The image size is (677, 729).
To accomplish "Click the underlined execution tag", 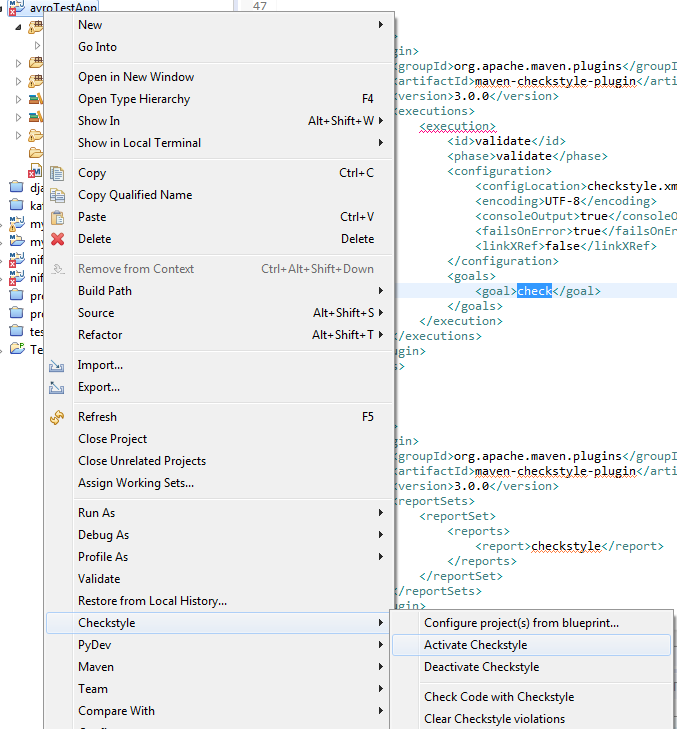I will point(457,126).
